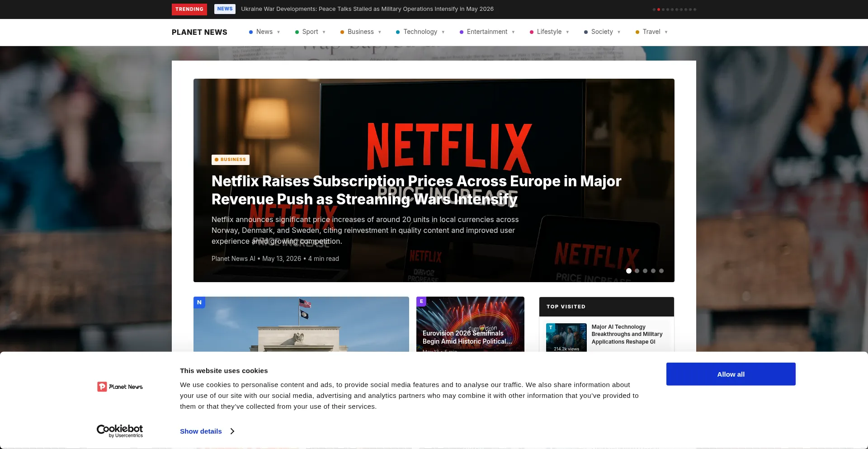Screen dimensions: 868x449
Task: Click the 'Planet News AI' byline text
Action: (233, 259)
